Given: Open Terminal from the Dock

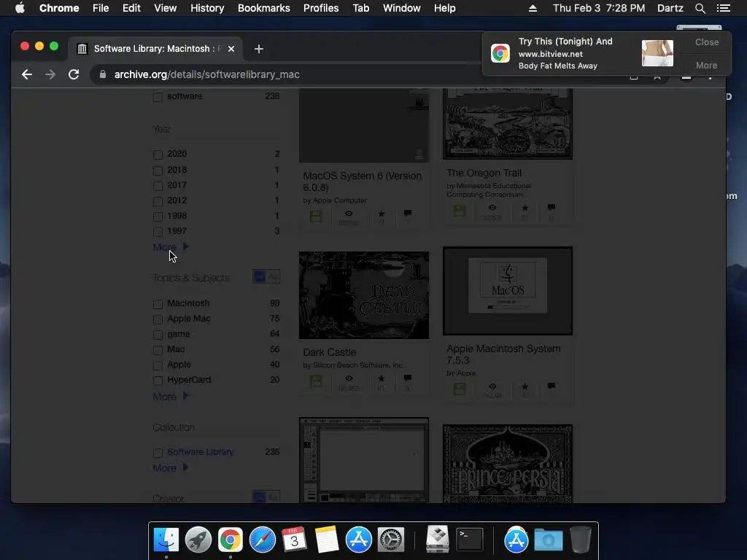Looking at the screenshot, I should click(x=470, y=540).
